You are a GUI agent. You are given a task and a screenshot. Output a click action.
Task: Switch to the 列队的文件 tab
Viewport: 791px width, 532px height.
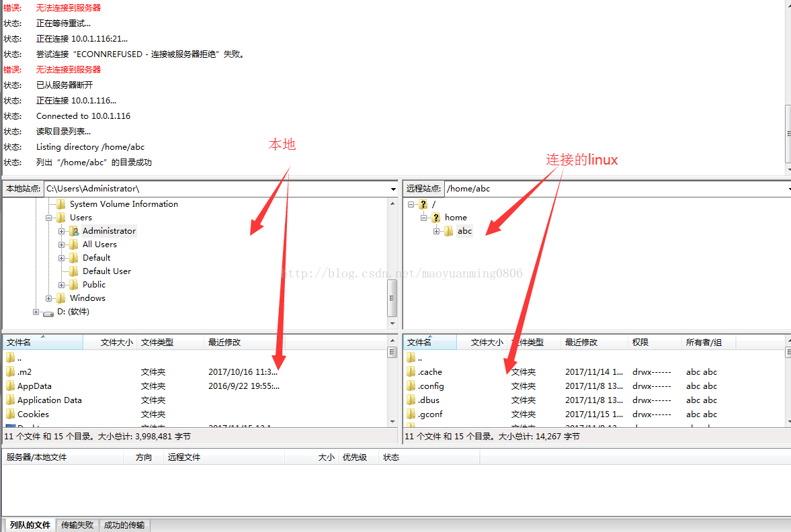coord(30,525)
